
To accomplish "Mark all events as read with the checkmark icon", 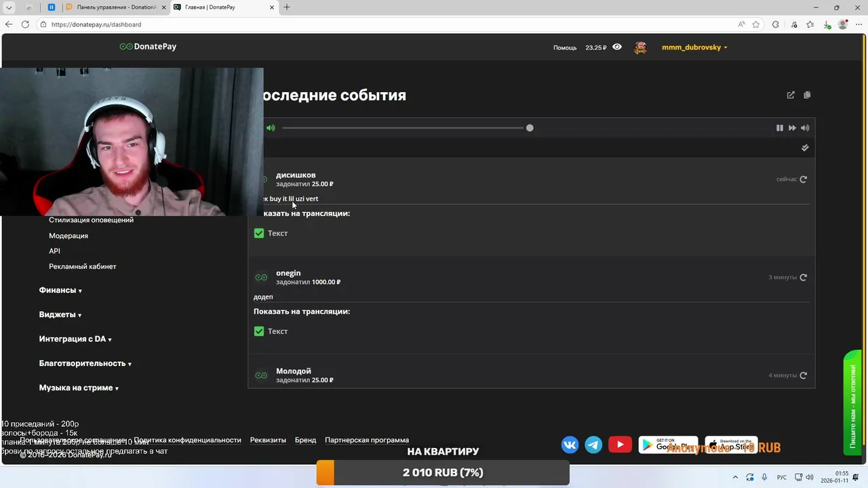I will click(x=805, y=147).
